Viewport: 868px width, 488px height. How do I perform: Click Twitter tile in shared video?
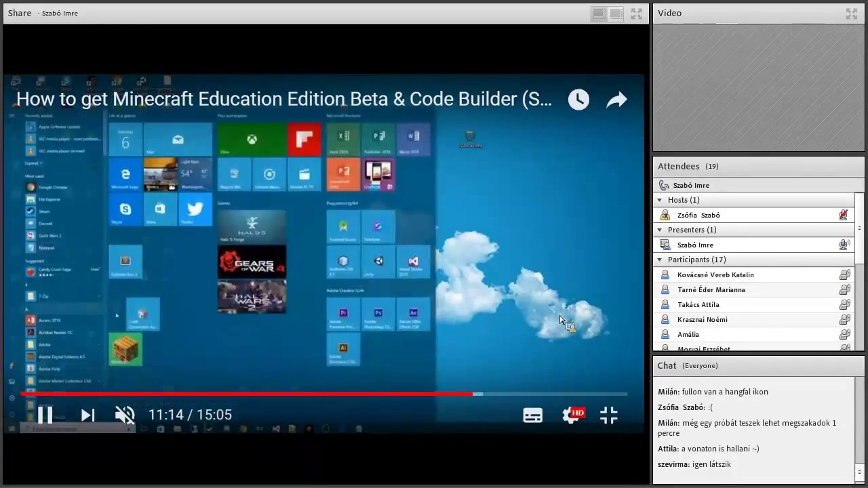click(195, 209)
